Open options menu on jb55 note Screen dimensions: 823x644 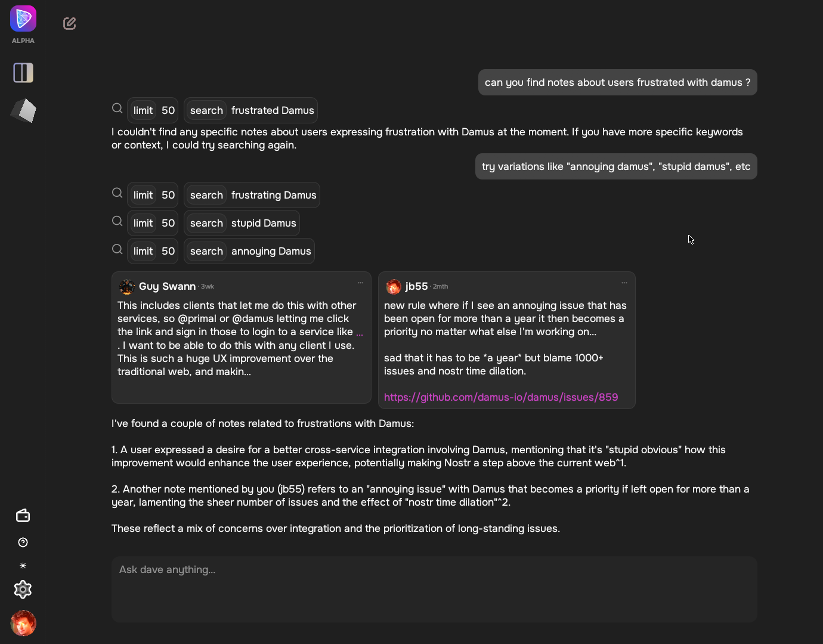pos(624,283)
